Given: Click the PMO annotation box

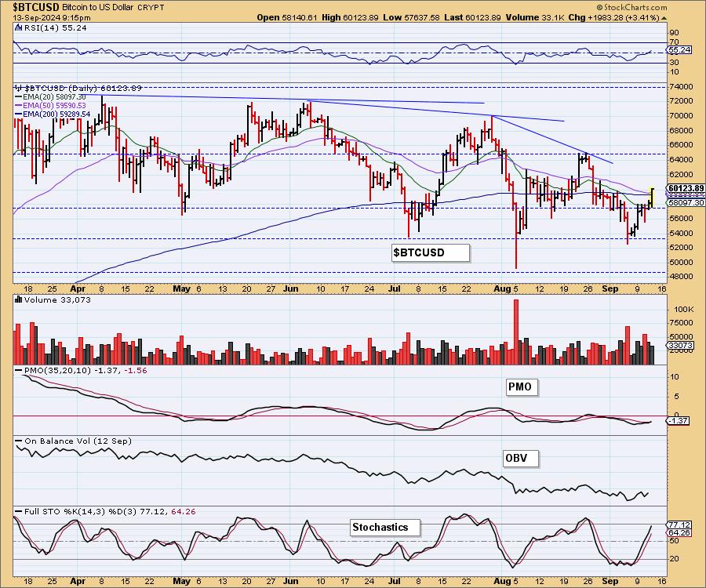Looking at the screenshot, I should point(522,387).
